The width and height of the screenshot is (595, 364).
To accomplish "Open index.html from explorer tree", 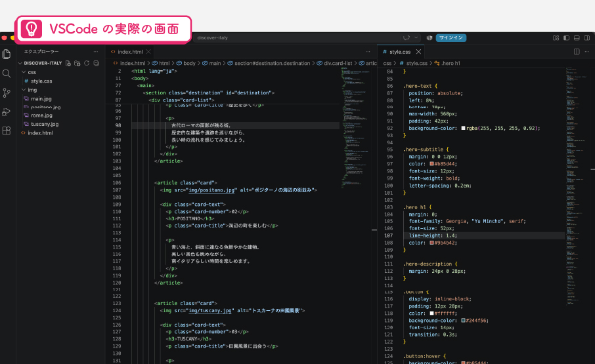I will [x=40, y=133].
